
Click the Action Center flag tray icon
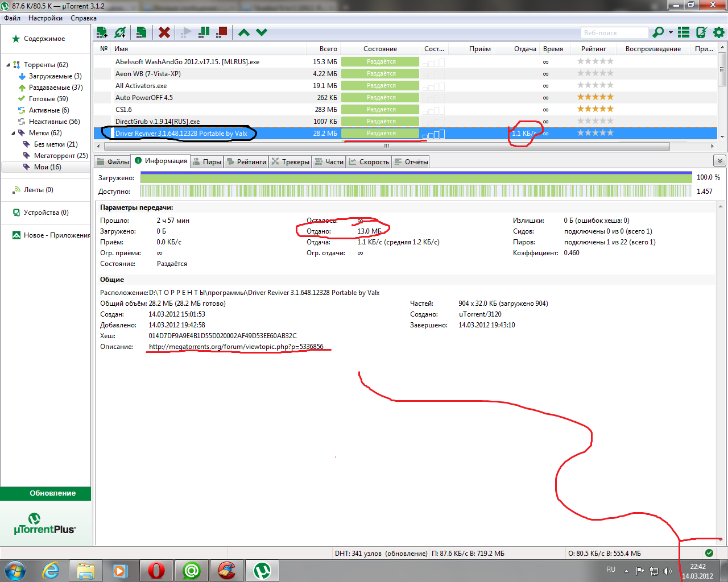(640, 571)
